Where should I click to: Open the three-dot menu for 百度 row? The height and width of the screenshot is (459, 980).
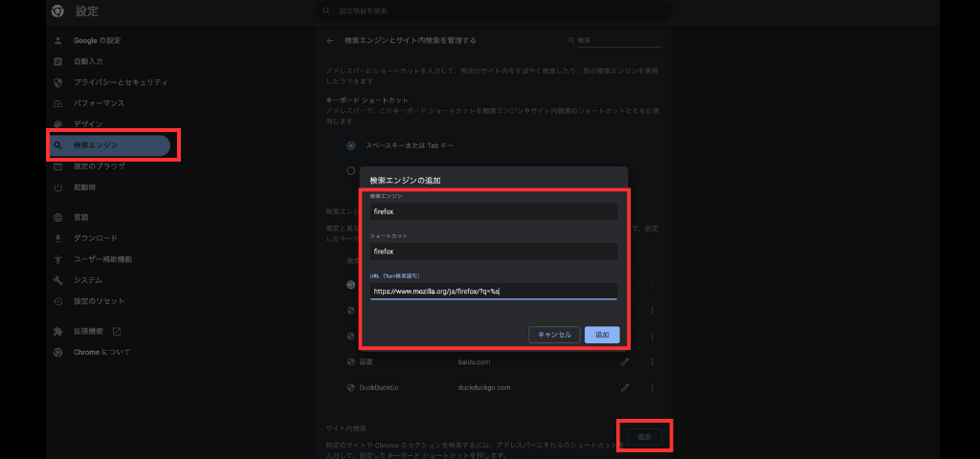click(653, 362)
